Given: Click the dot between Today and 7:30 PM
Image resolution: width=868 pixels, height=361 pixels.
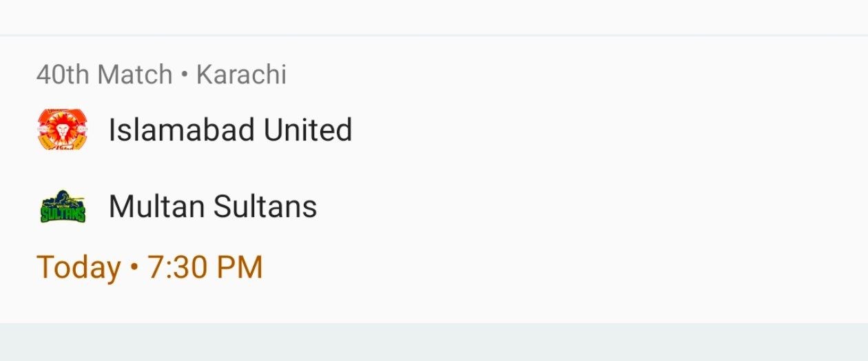Looking at the screenshot, I should click(x=134, y=267).
